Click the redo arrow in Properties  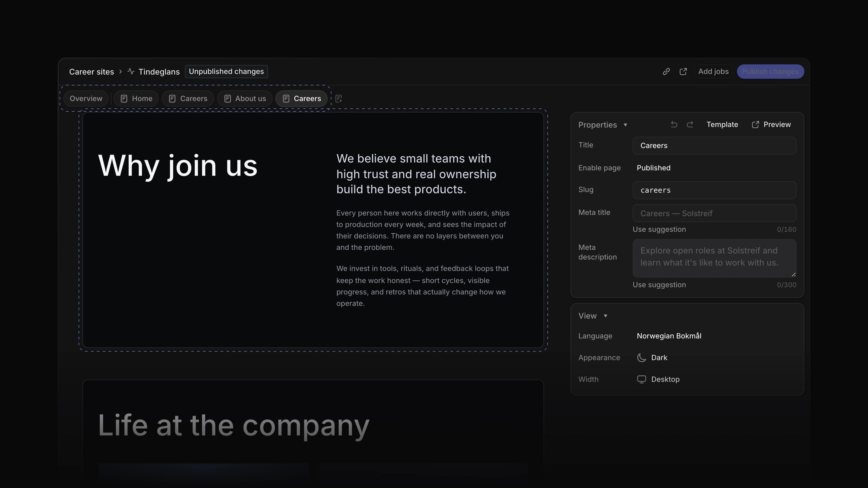tap(690, 125)
